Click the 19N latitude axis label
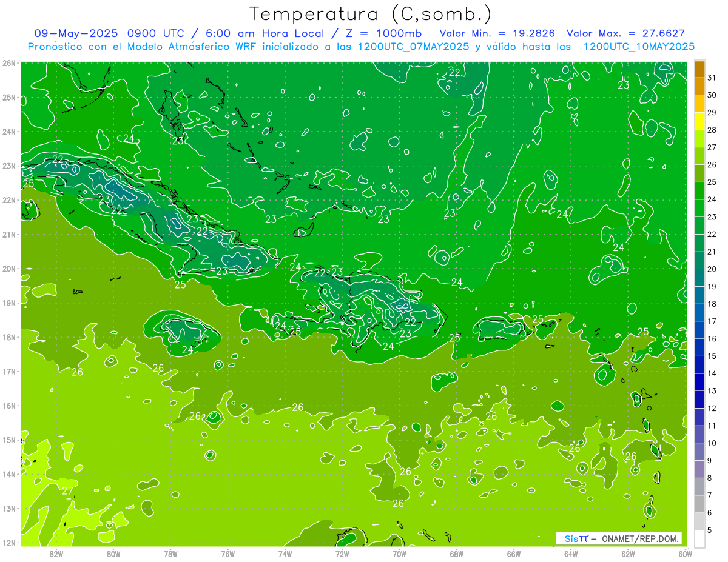 click(x=8, y=303)
